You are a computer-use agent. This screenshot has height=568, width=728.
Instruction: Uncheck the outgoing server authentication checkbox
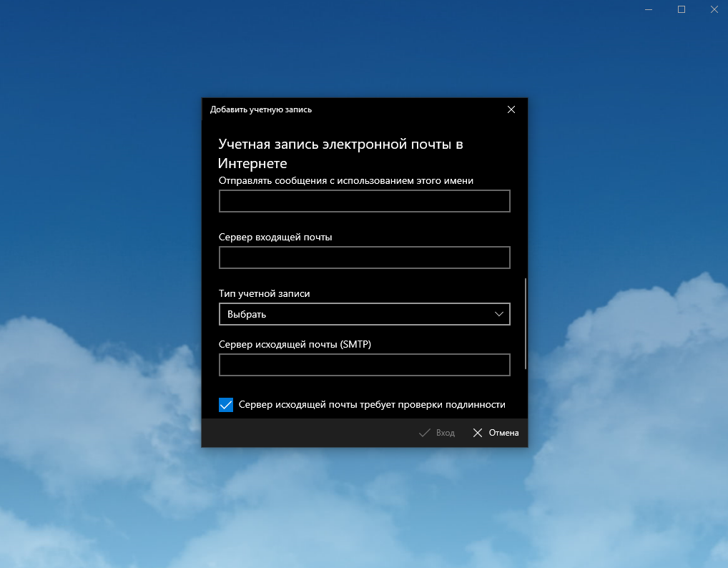click(x=226, y=405)
